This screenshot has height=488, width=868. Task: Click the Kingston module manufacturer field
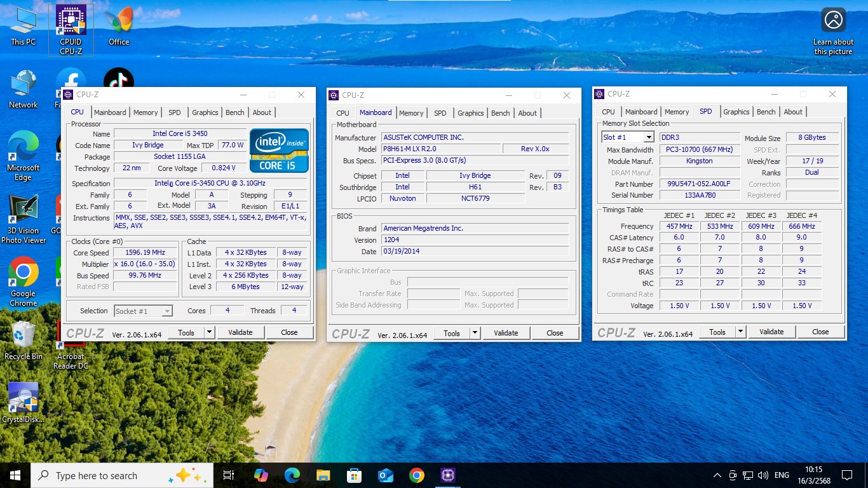click(x=700, y=161)
